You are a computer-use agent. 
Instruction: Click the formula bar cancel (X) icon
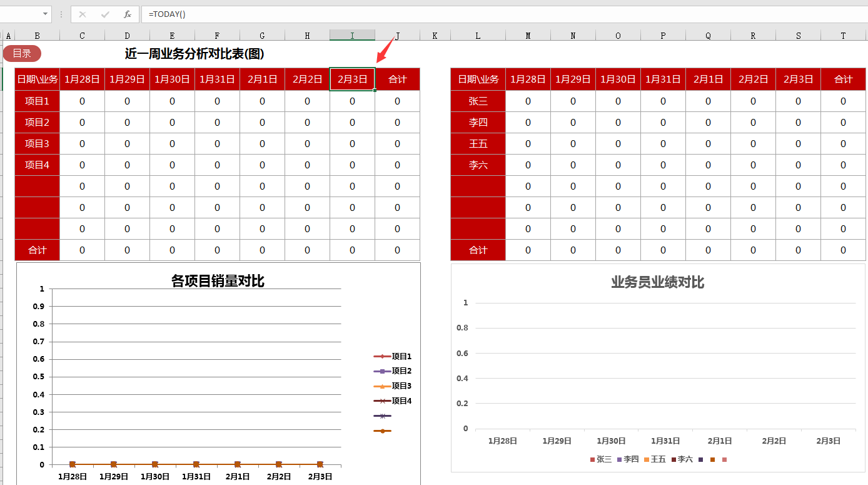point(83,14)
